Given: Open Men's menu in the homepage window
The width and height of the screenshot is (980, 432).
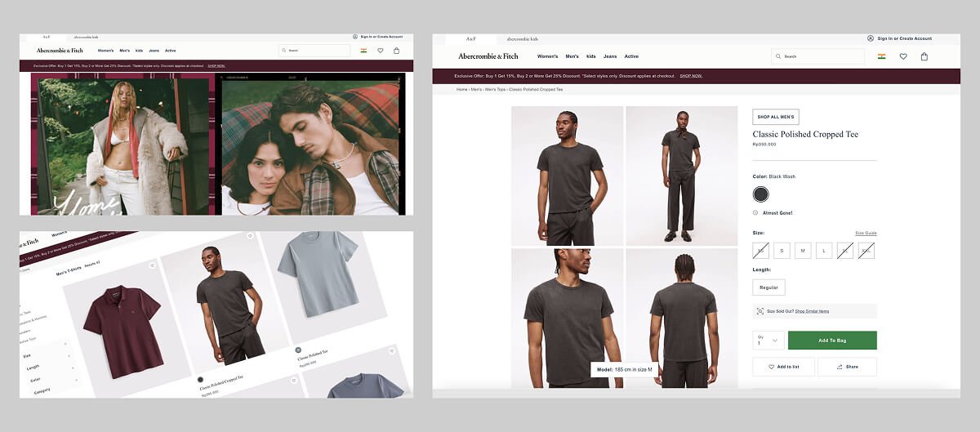Looking at the screenshot, I should (x=125, y=51).
